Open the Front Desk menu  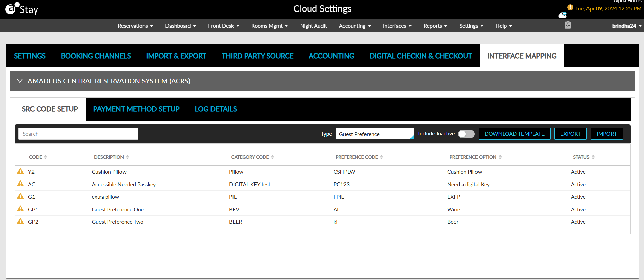(x=224, y=26)
